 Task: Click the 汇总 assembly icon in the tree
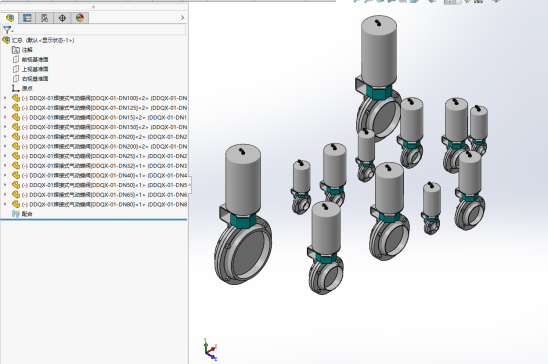click(x=6, y=40)
